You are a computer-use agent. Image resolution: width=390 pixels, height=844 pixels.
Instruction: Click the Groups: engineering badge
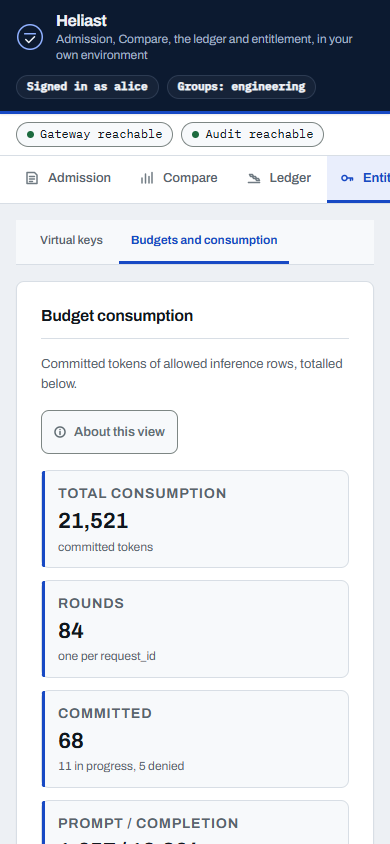pos(241,87)
